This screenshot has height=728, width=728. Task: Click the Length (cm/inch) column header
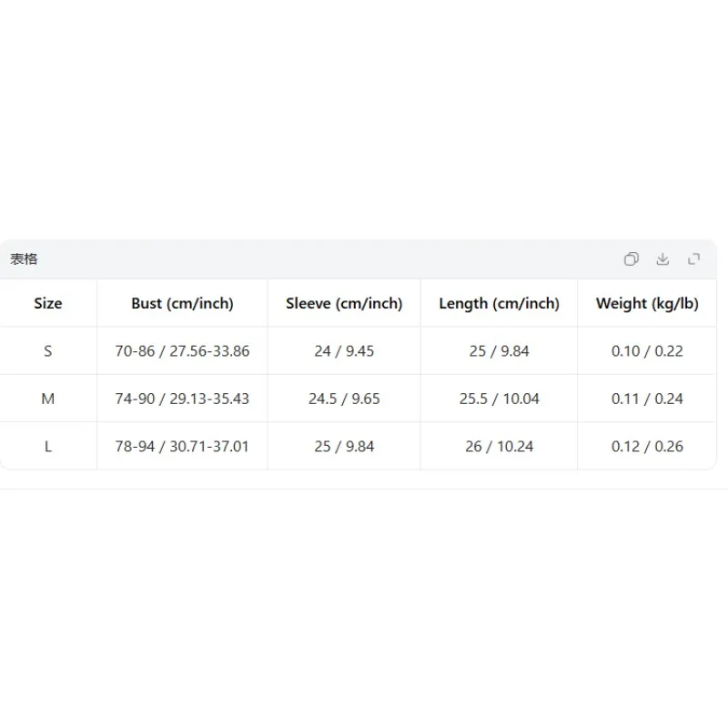pos(499,303)
